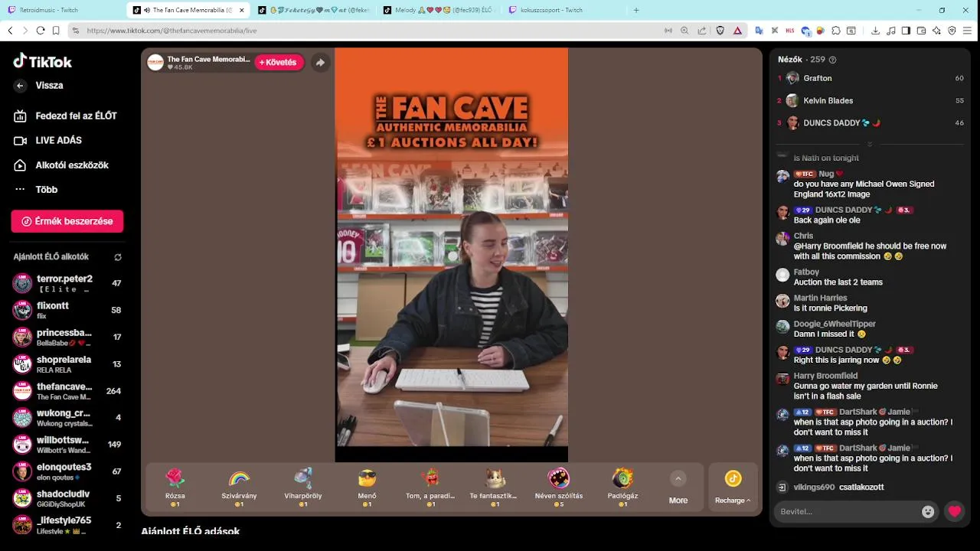Open Brave VPN icon
This screenshot has width=980, height=551.
click(952, 31)
